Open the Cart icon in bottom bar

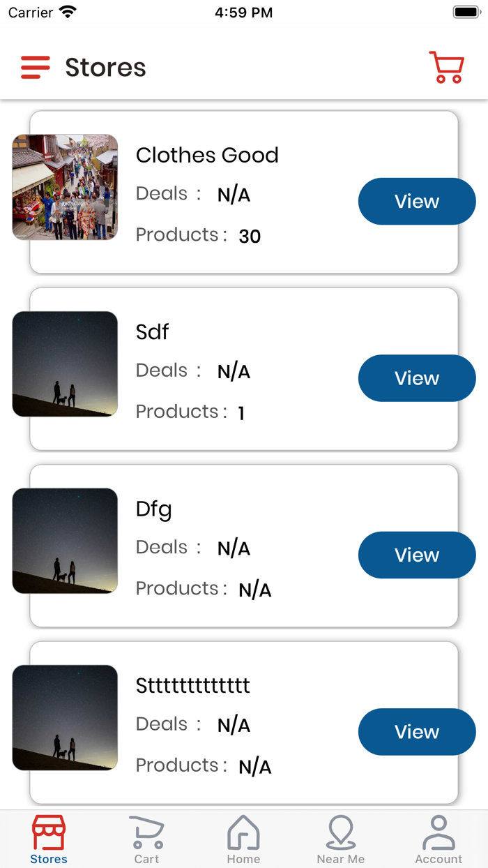(147, 832)
